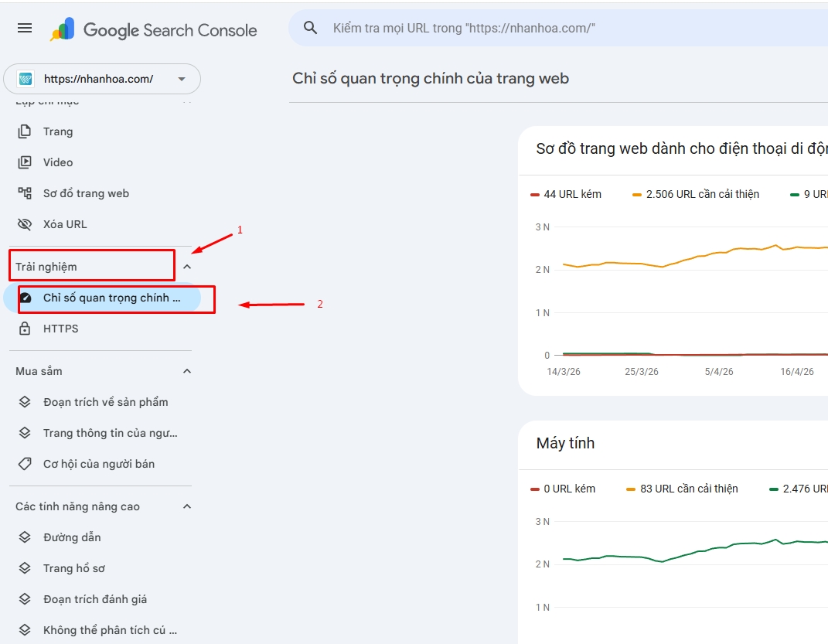Click the Đoạn trích đánh giá layers icon
Screen dimensions: 828x644
(25, 599)
